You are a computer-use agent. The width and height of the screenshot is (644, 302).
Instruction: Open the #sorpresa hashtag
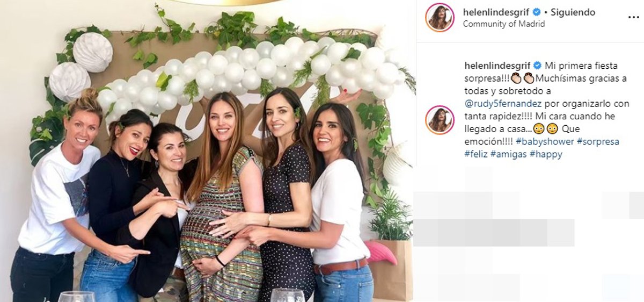[x=598, y=142]
